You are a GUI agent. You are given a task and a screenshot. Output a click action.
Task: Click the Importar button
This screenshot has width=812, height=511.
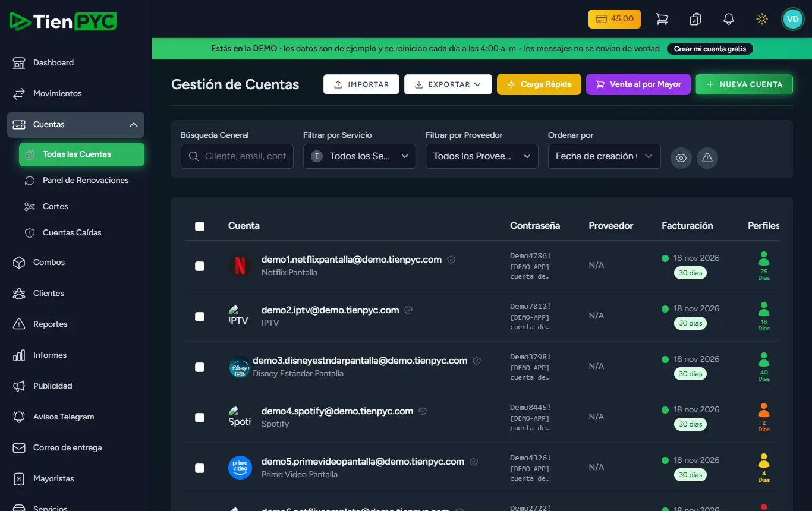tap(361, 84)
